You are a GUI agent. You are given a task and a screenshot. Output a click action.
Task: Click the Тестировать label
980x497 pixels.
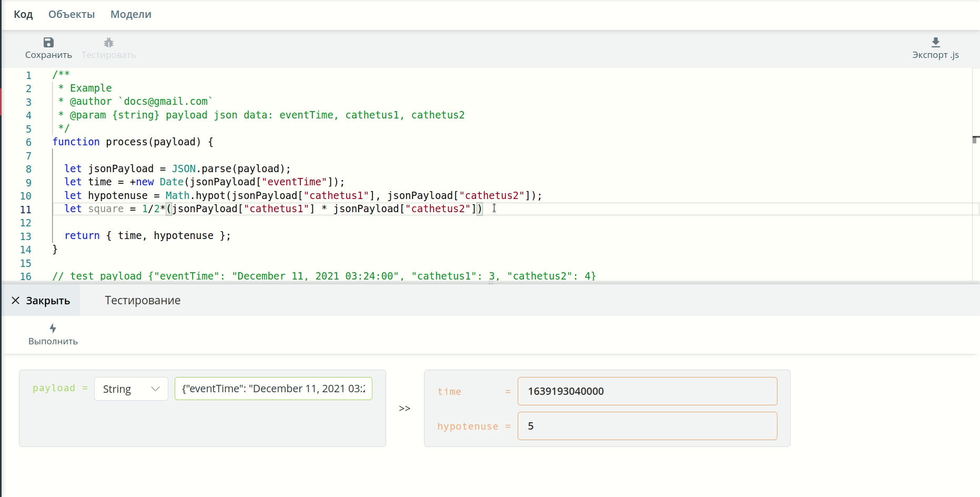[x=109, y=55]
